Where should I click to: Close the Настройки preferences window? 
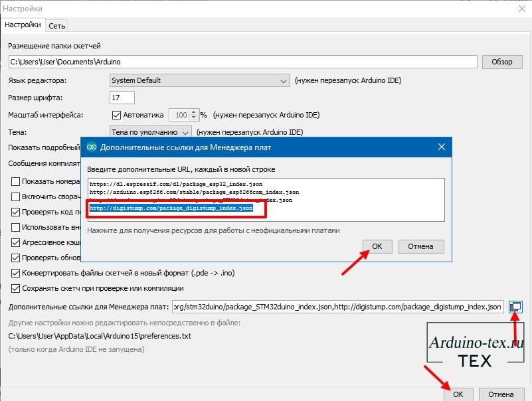click(x=519, y=9)
